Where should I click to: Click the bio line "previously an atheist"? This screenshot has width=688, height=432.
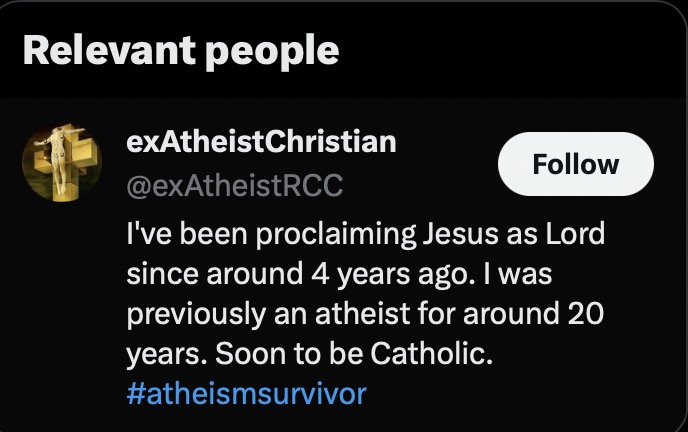click(x=365, y=314)
